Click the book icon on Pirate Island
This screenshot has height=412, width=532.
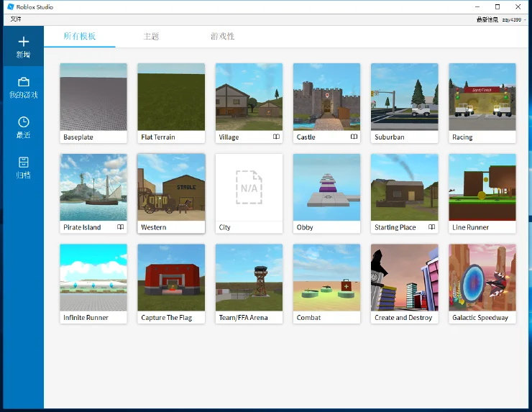pos(121,227)
